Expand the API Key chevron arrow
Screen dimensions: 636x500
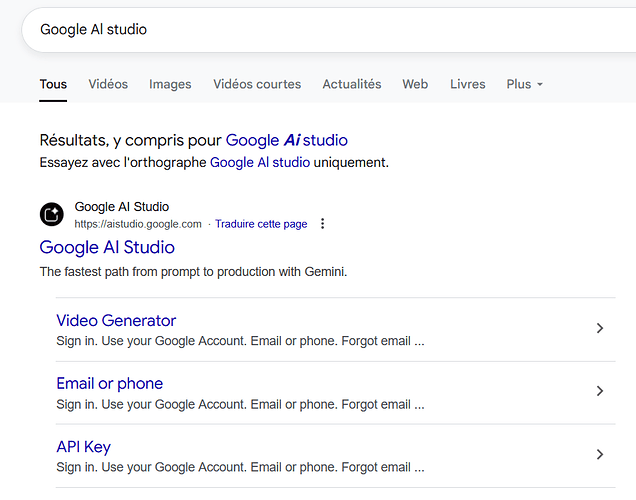tap(599, 454)
